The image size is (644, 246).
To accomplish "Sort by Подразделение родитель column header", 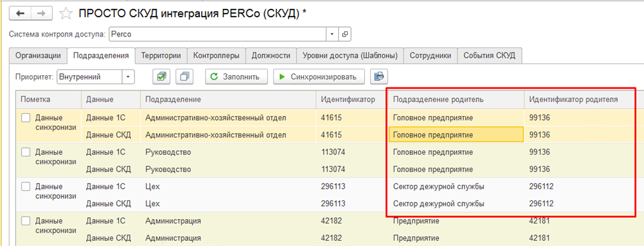I will click(x=456, y=100).
